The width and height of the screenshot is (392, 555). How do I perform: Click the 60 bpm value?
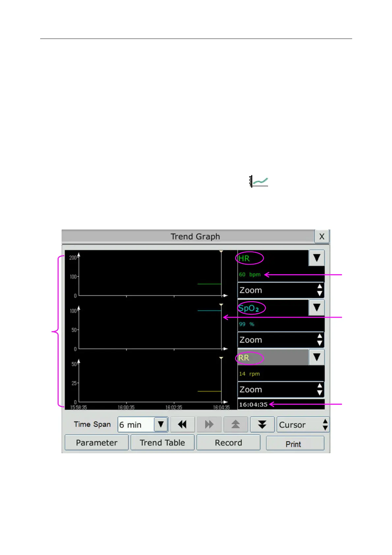point(250,275)
